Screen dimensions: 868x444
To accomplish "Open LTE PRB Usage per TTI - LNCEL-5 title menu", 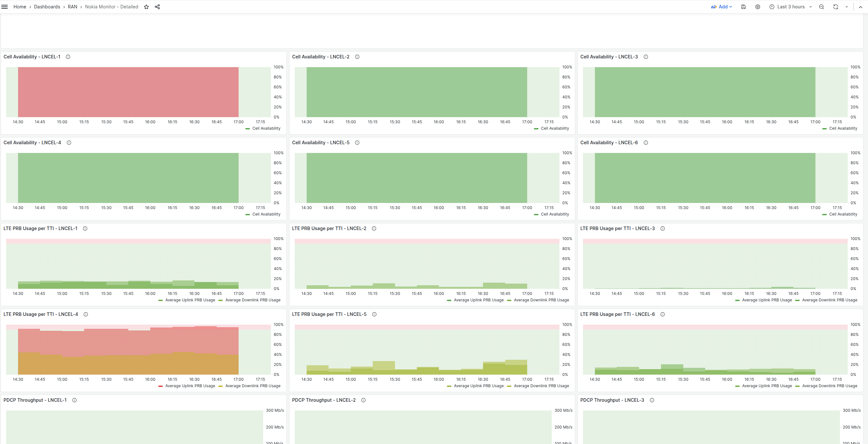I will (329, 314).
